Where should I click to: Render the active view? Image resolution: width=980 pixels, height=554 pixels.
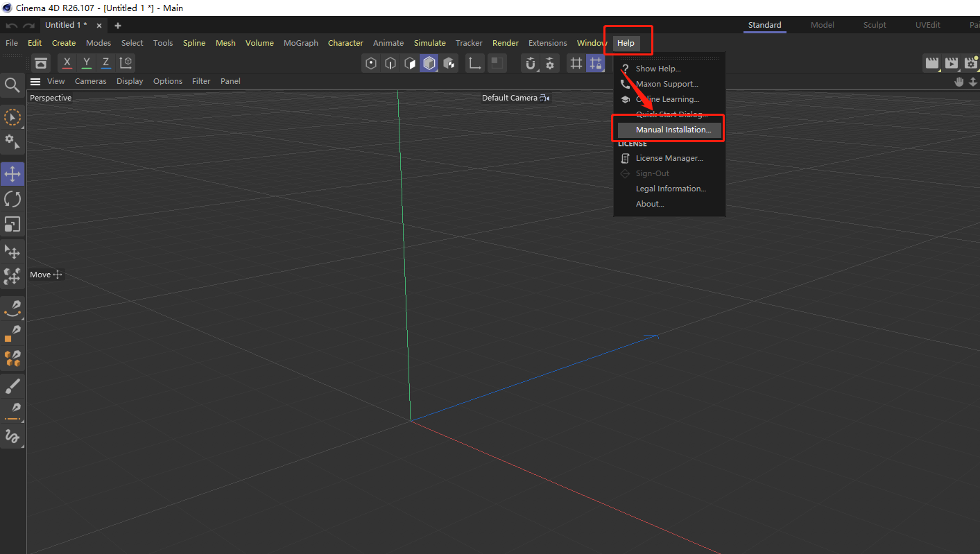pos(932,62)
